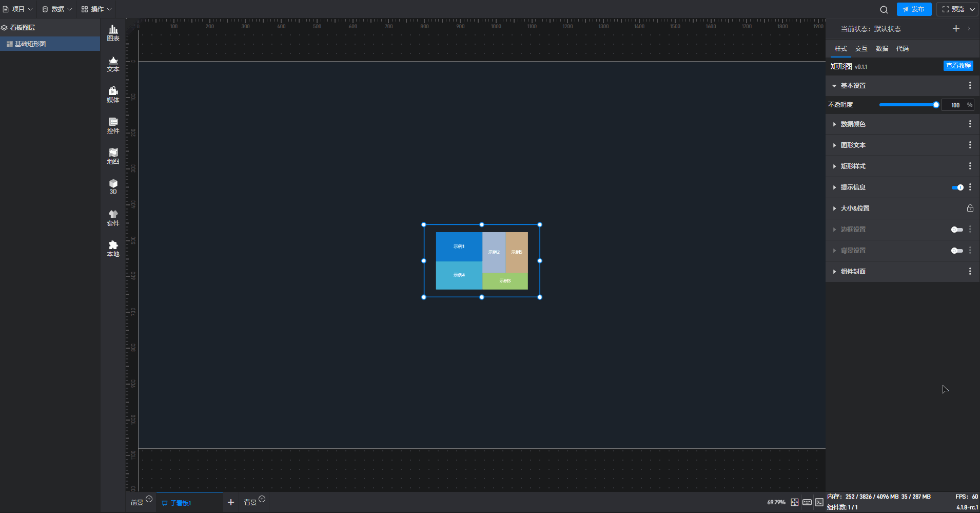Open the 地图 map components icon
This screenshot has width=980, height=513.
tap(113, 156)
